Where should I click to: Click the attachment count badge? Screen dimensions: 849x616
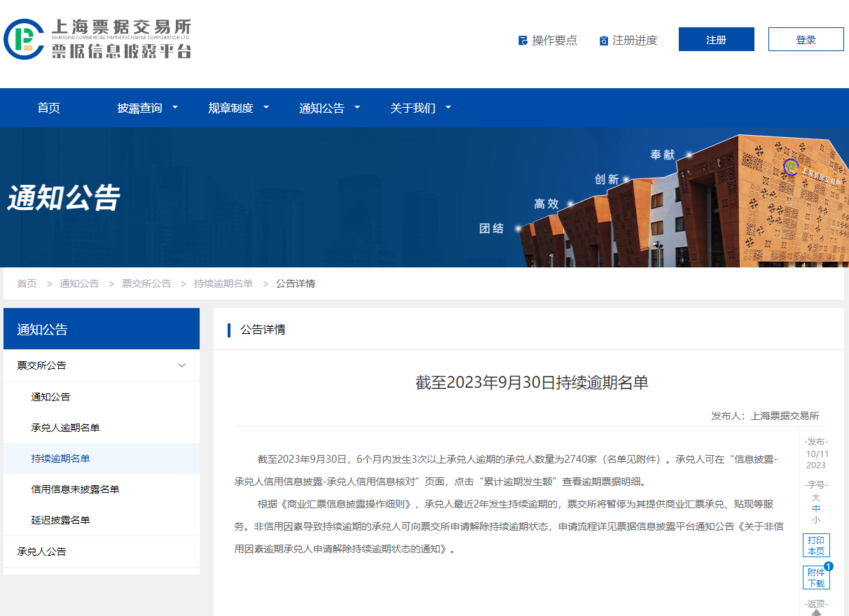[828, 566]
